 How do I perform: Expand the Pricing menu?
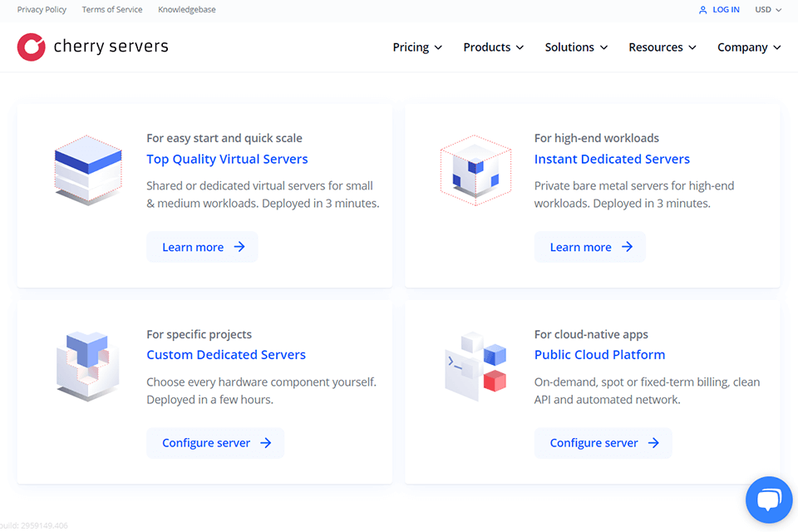(x=417, y=47)
